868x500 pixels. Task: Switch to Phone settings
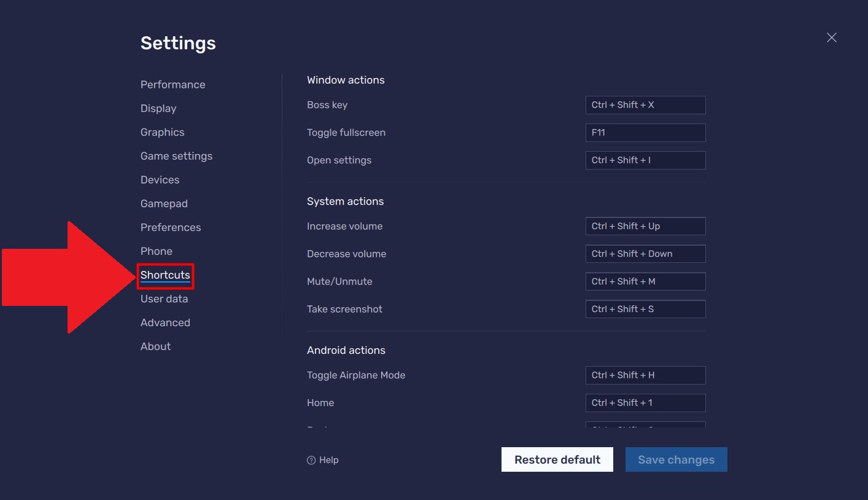pyautogui.click(x=156, y=251)
